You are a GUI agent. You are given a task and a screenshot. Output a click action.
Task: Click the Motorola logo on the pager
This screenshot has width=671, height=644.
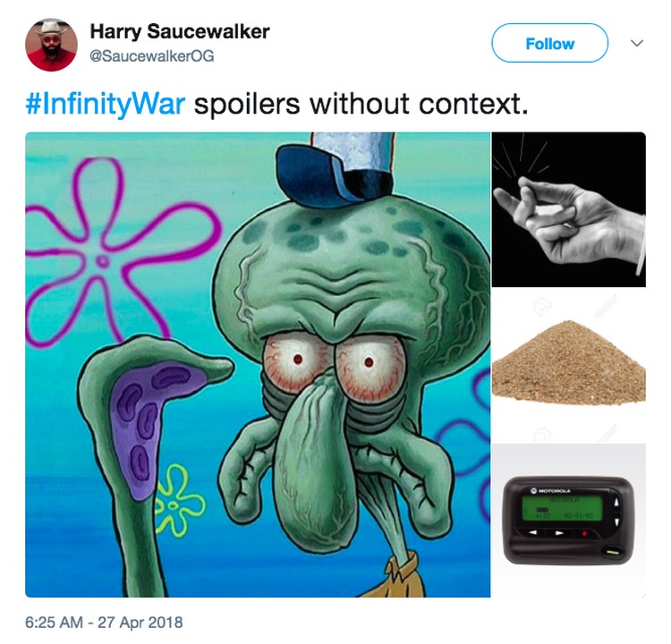point(550,491)
